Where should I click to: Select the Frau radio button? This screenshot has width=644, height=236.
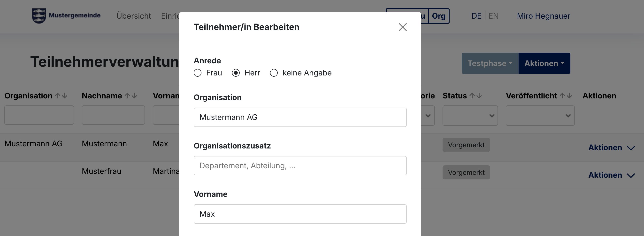[x=198, y=73]
